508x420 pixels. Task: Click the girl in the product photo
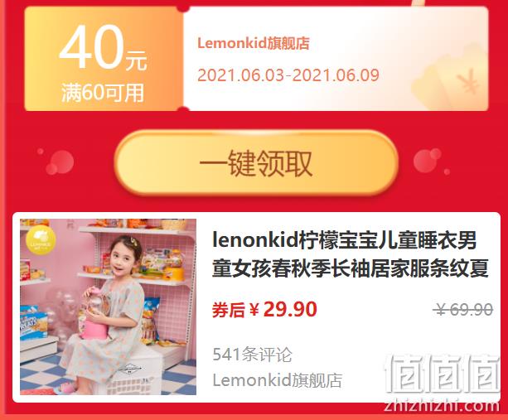[107, 311]
